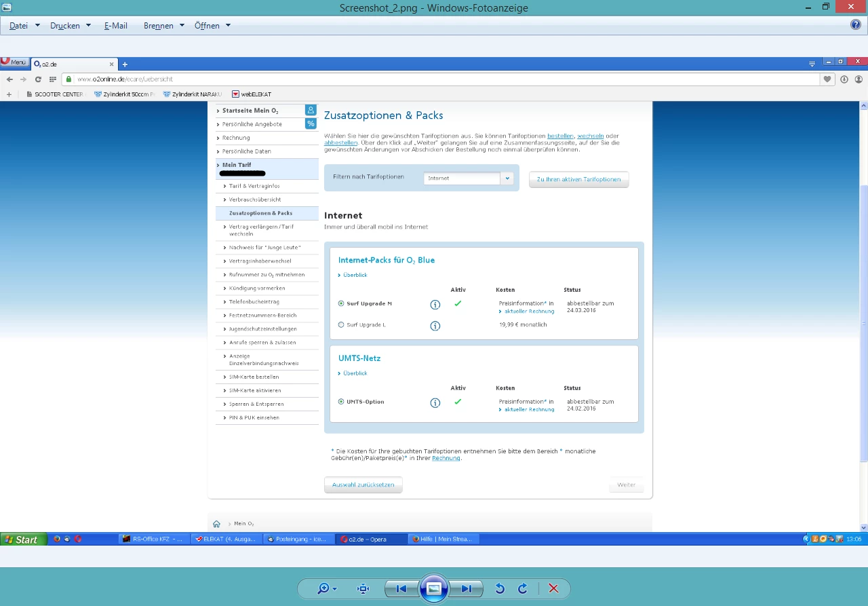Add a bookmark via the bookmarks bar plus
Image resolution: width=868 pixels, height=606 pixels.
pos(9,94)
